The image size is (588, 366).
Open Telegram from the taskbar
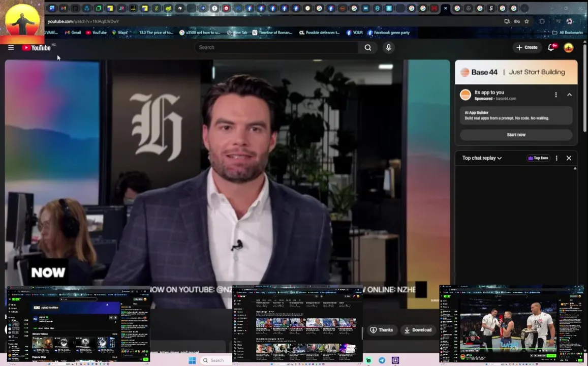pyautogui.click(x=382, y=360)
